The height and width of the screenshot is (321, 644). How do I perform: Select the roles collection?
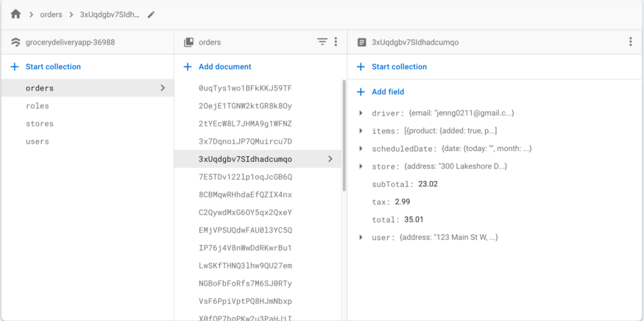pyautogui.click(x=88, y=105)
